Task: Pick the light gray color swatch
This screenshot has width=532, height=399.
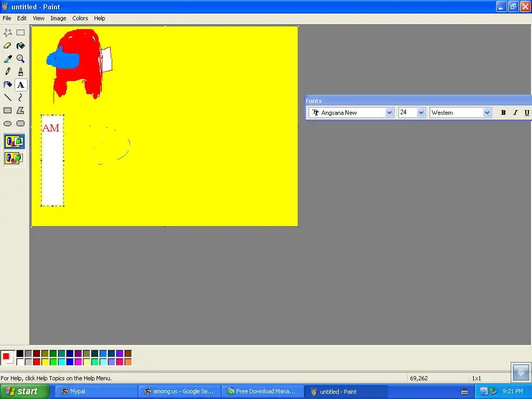Action: pos(29,362)
